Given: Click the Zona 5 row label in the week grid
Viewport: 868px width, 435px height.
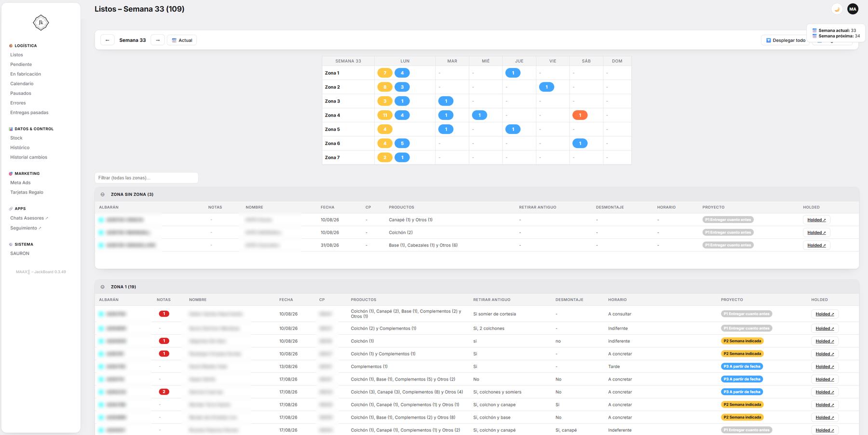Looking at the screenshot, I should (x=332, y=130).
